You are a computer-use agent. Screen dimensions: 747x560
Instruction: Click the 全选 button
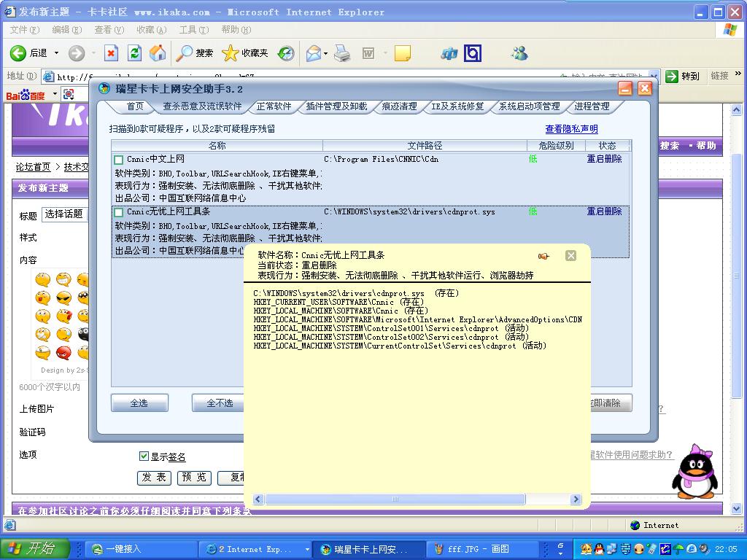pos(139,402)
